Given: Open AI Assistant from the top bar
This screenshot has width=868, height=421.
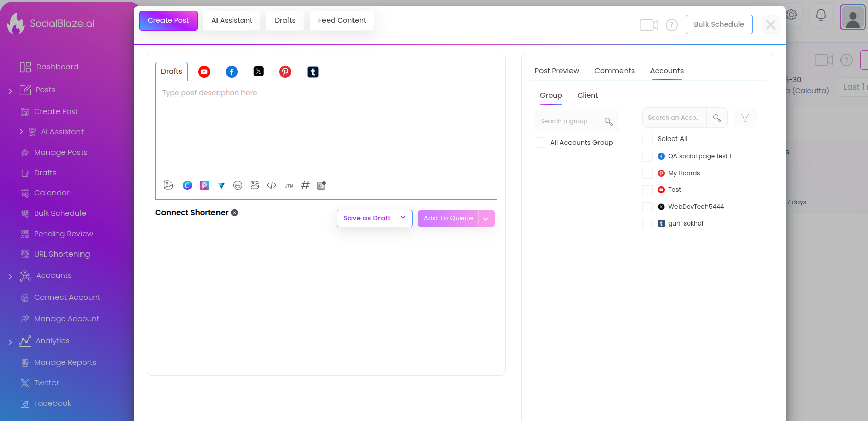Looking at the screenshot, I should 232,20.
